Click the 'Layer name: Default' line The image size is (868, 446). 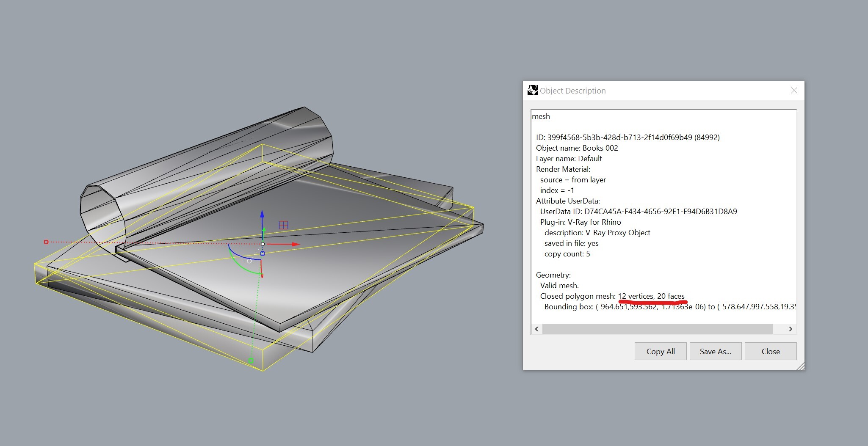[x=569, y=159]
